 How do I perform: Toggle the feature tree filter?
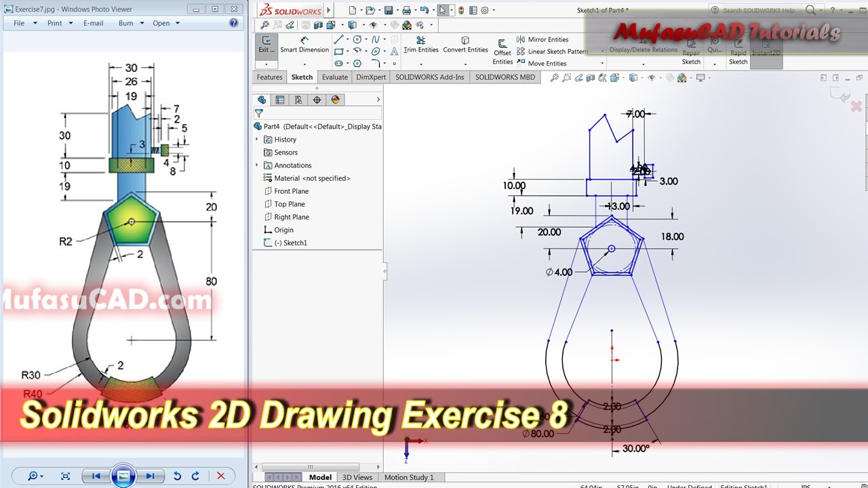pyautogui.click(x=259, y=113)
